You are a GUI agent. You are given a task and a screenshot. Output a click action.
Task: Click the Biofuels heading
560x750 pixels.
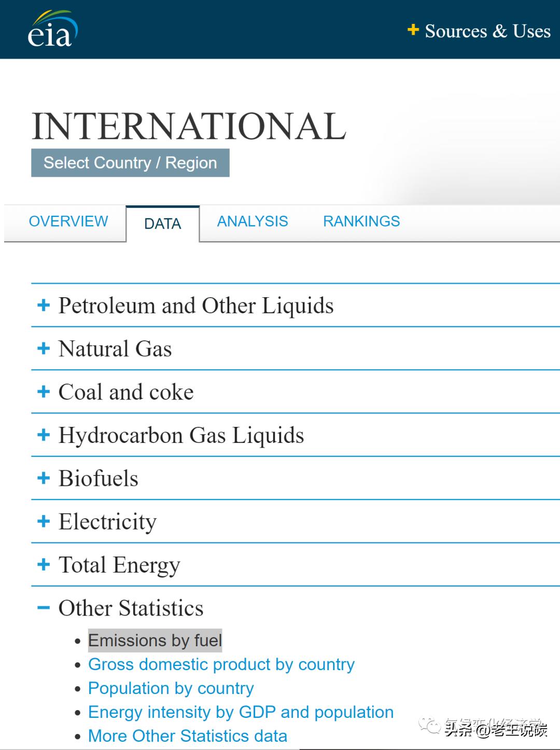(x=99, y=478)
